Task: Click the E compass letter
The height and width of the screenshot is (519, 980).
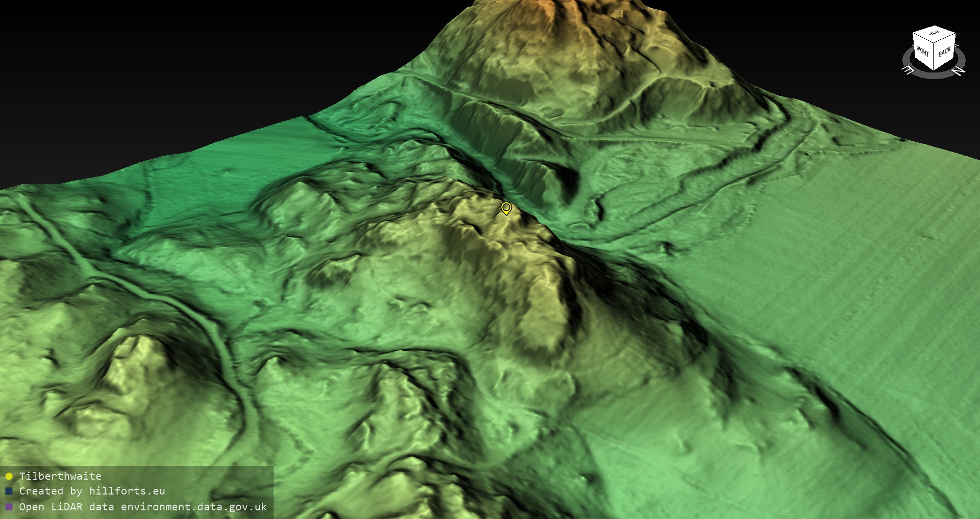Action: pyautogui.click(x=908, y=70)
